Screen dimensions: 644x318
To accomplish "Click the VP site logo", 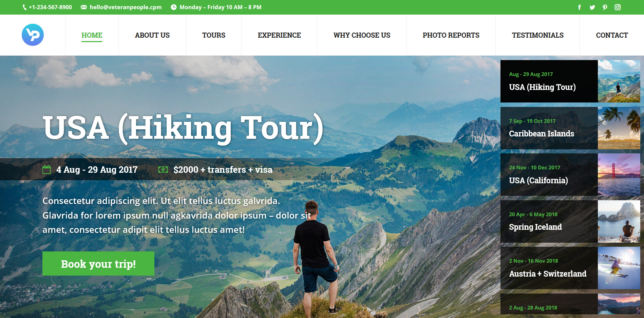I will [x=33, y=35].
